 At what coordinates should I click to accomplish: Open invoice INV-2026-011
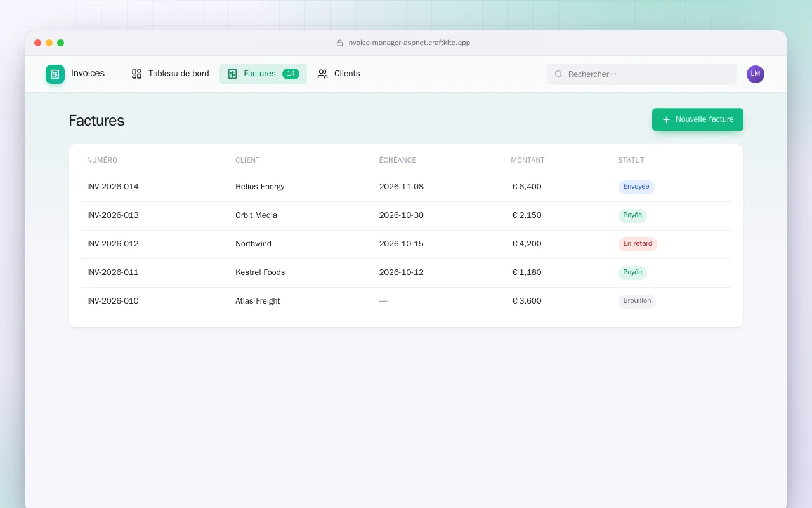click(x=113, y=272)
